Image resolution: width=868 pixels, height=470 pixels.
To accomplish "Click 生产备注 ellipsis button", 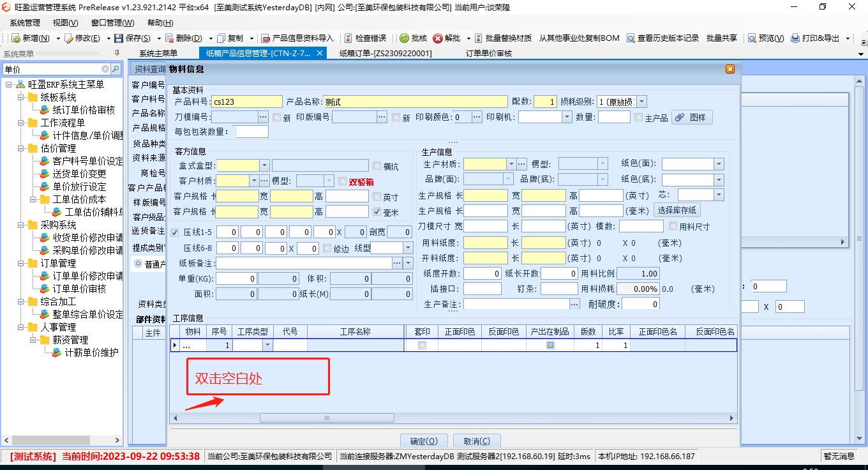I will tap(575, 305).
